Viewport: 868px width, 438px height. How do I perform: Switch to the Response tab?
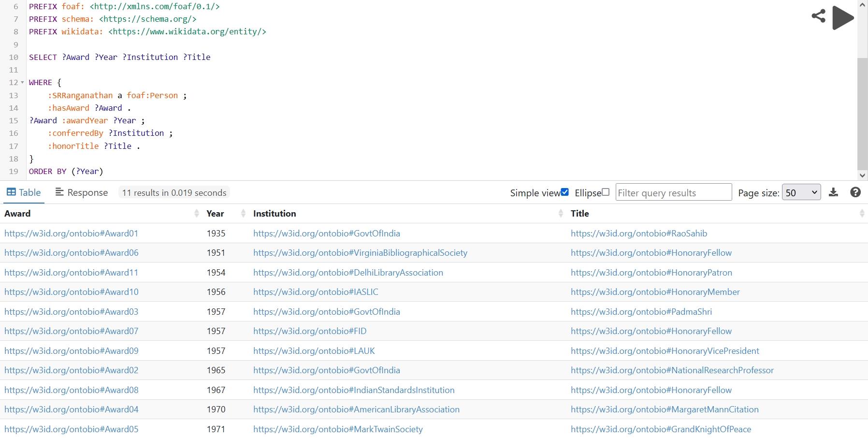(81, 192)
